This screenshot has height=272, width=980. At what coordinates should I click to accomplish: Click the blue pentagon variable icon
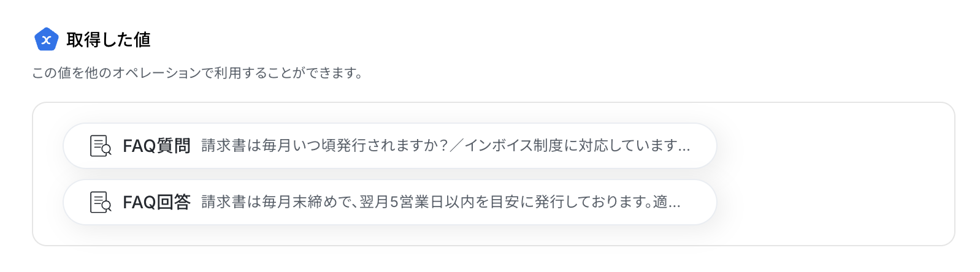(46, 40)
